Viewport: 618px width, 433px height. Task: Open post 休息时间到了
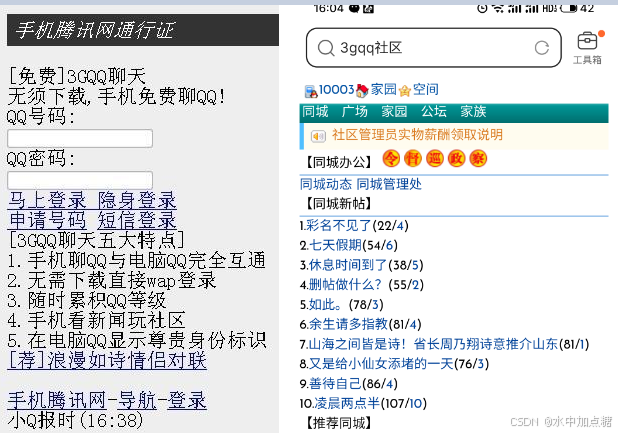tap(348, 265)
